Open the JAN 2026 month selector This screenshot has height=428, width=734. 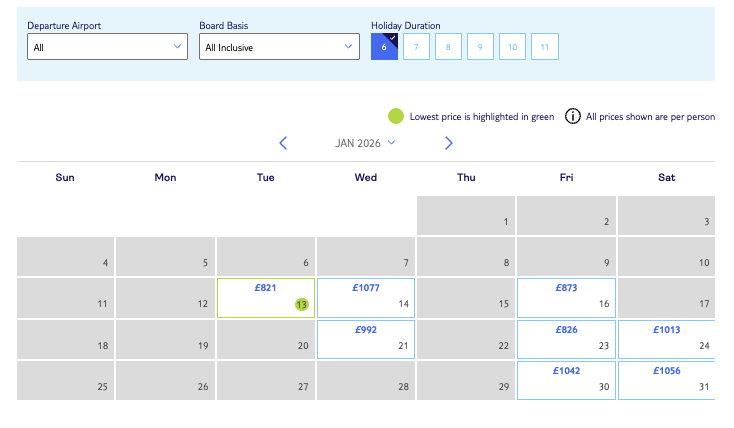pos(365,143)
